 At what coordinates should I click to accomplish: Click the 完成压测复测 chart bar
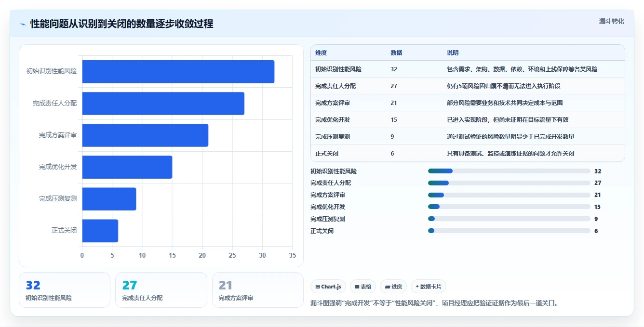coord(109,199)
